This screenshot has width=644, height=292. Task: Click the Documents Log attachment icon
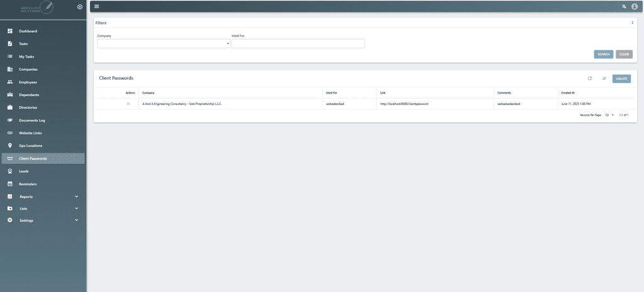tap(10, 120)
